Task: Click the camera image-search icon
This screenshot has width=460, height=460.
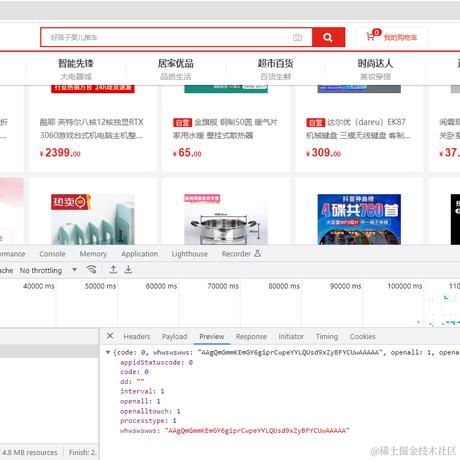Action: coord(297,37)
